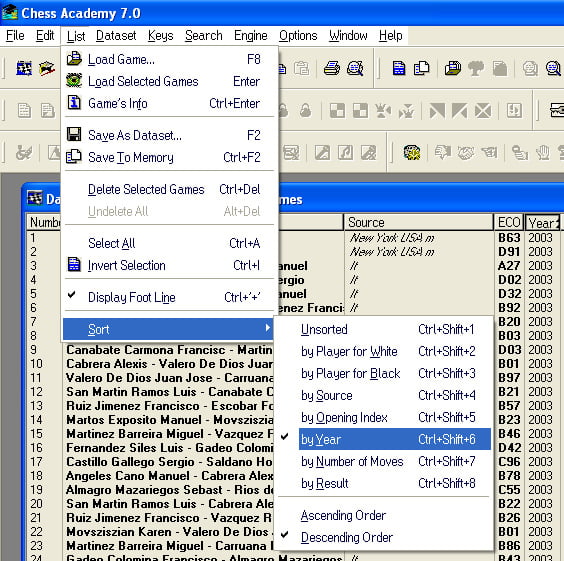Expand the Sort submenu entry
Screen dimensions: 564x561
click(x=168, y=329)
